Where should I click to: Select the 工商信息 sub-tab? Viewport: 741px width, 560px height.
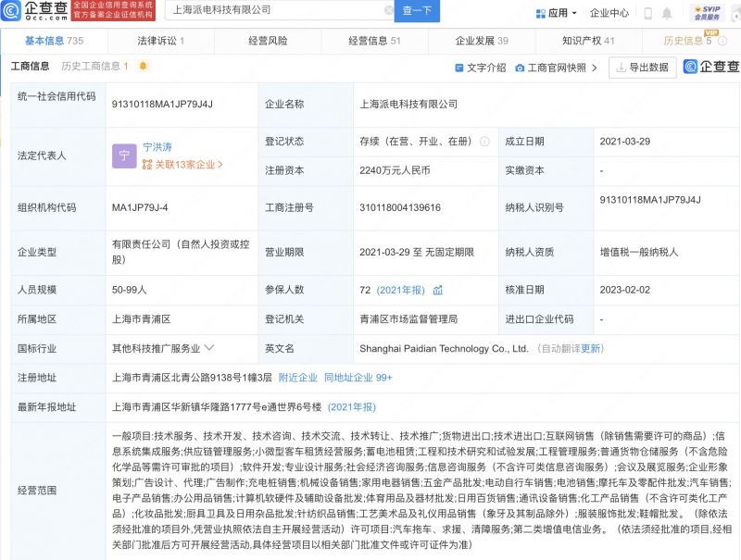30,66
